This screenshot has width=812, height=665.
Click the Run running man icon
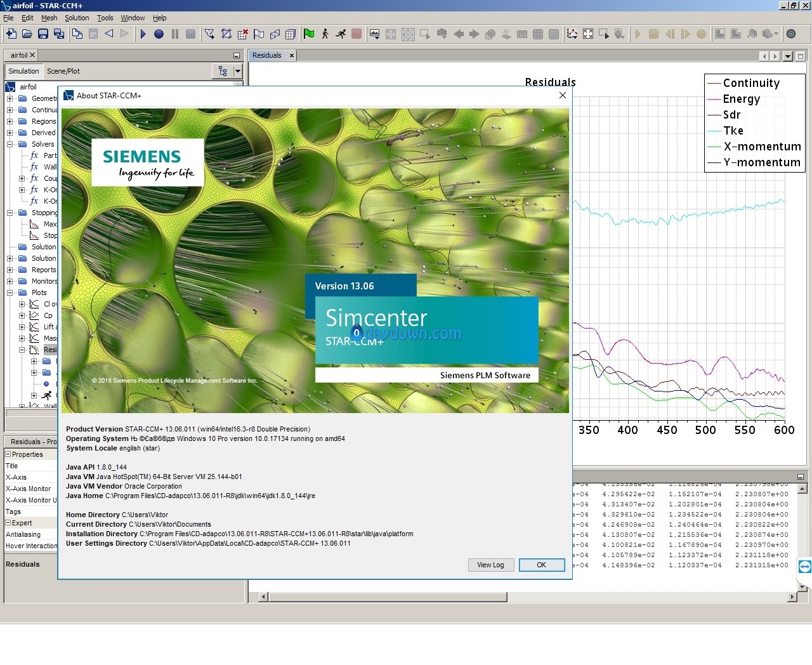(341, 34)
